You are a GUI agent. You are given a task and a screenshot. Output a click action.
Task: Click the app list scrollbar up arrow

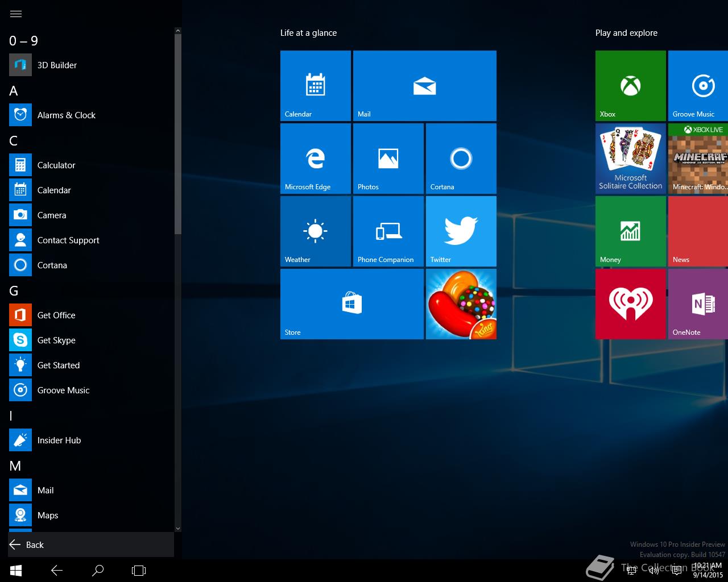[x=178, y=31]
